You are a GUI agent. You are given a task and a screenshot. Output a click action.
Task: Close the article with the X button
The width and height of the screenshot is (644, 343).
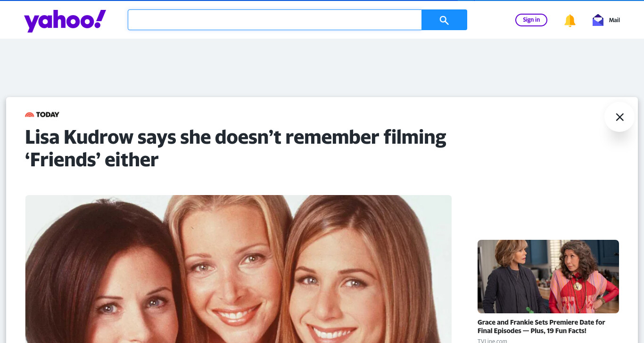(x=619, y=117)
